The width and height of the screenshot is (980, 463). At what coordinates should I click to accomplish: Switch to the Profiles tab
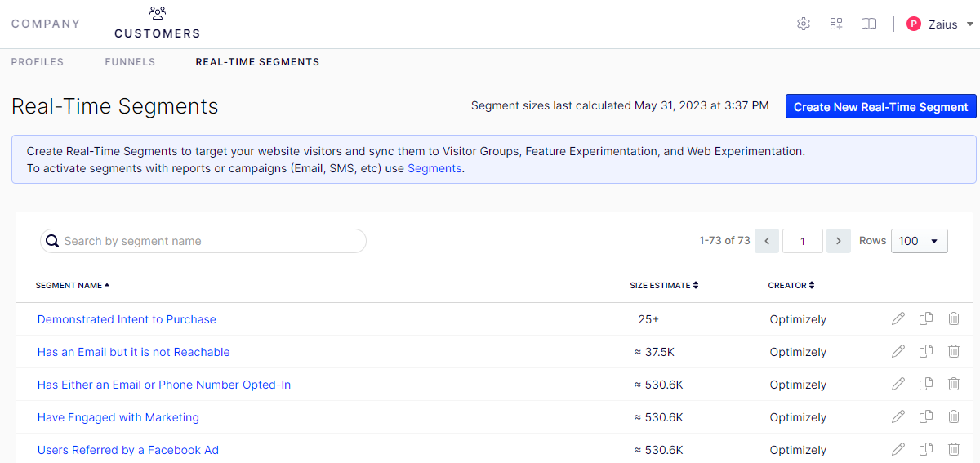point(38,61)
